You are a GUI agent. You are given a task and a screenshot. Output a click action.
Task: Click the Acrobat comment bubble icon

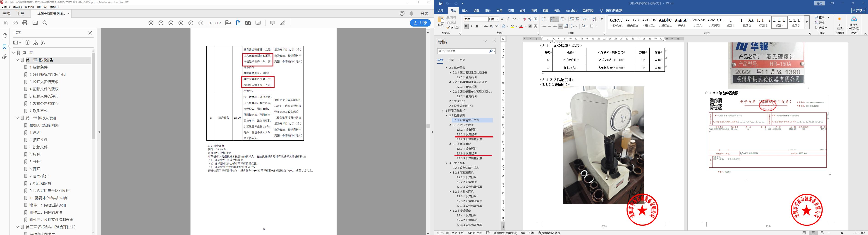click(273, 23)
